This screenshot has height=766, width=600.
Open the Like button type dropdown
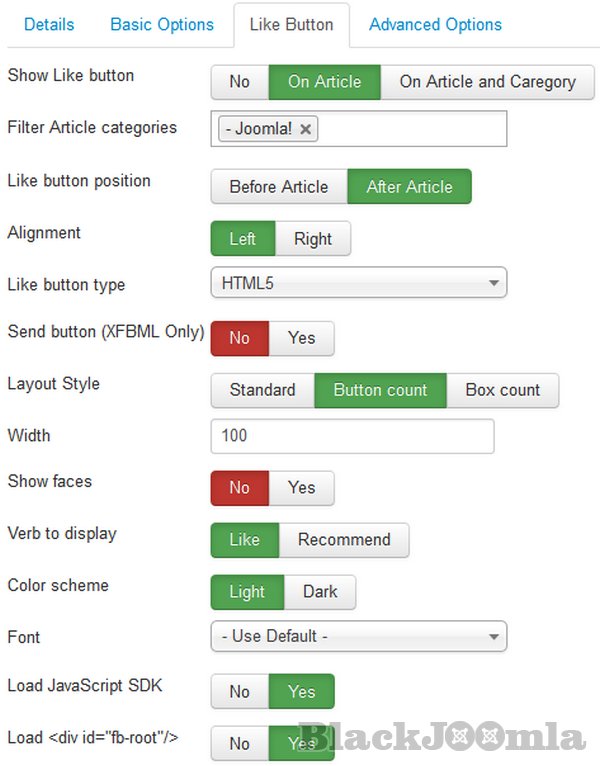[x=358, y=284]
